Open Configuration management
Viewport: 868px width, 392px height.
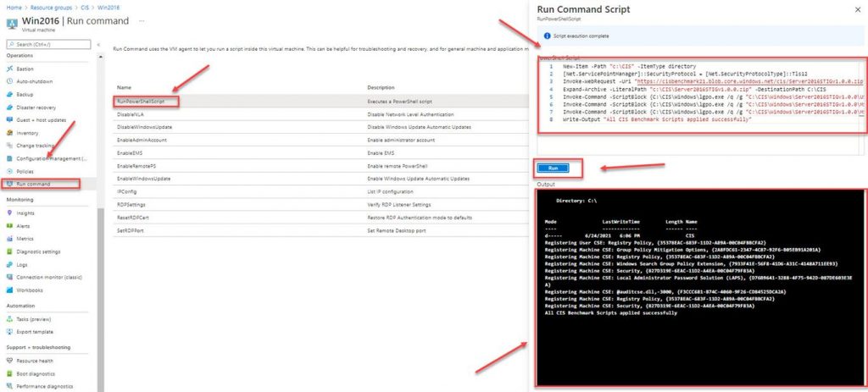coord(52,158)
